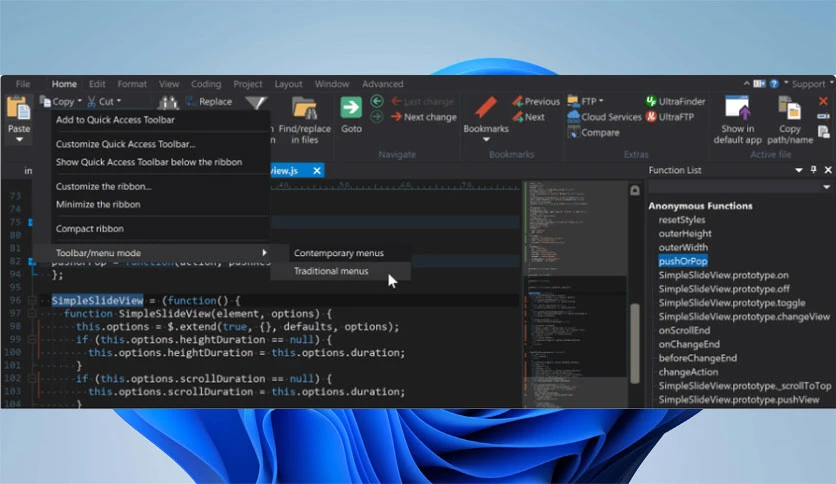Launch UltraFinder
The width and height of the screenshot is (836, 484).
tap(676, 101)
